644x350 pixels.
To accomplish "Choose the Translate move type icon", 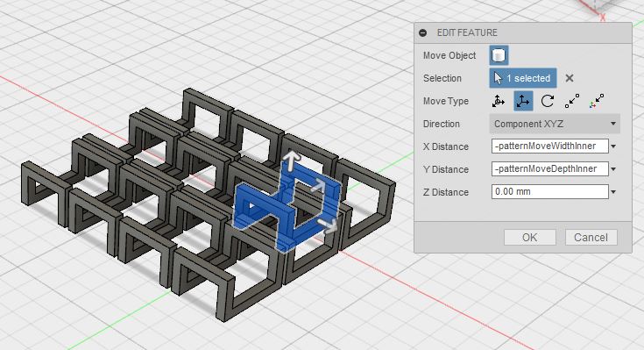I will pos(523,101).
